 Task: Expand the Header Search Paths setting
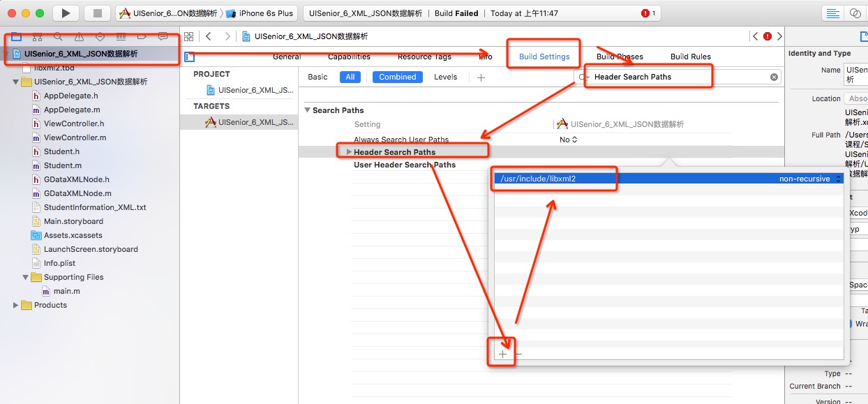point(349,152)
